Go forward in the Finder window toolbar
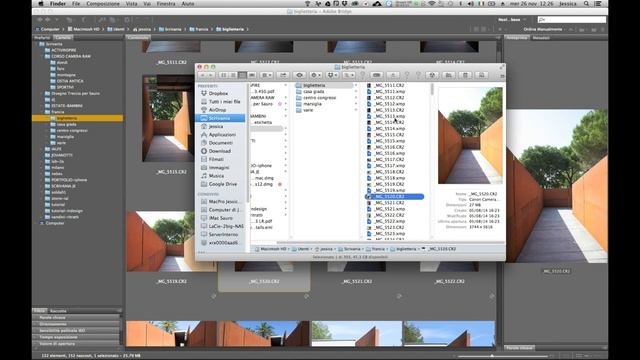 click(211, 75)
